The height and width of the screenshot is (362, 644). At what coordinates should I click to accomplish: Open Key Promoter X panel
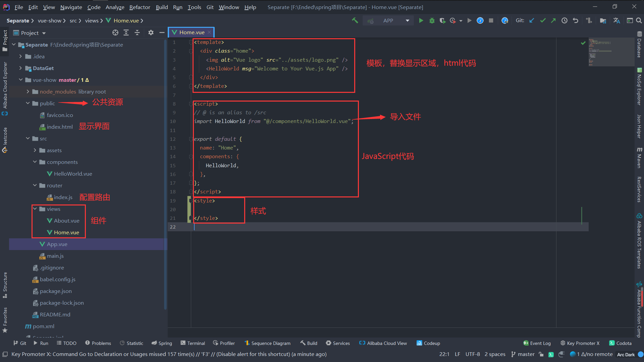[580, 343]
